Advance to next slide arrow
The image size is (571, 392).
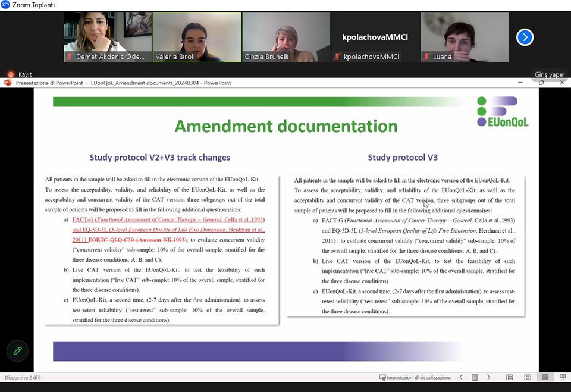488,377
